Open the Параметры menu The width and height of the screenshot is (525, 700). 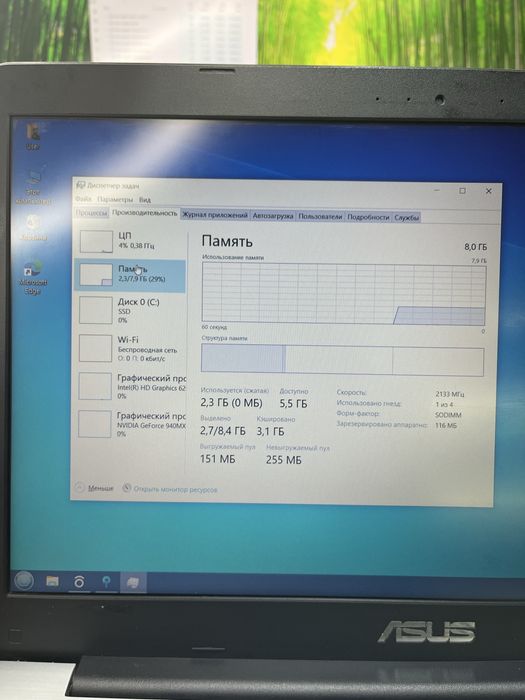(115, 199)
